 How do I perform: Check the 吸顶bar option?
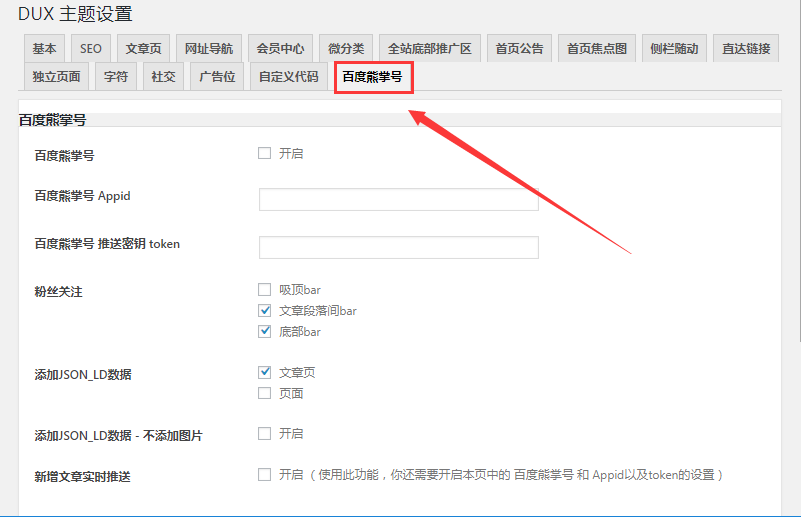(264, 290)
